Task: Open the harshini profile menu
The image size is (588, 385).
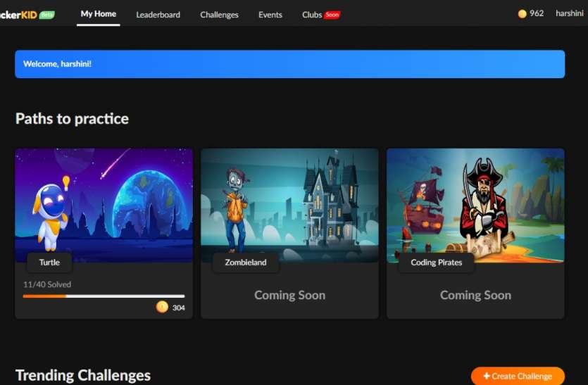Action: tap(569, 13)
